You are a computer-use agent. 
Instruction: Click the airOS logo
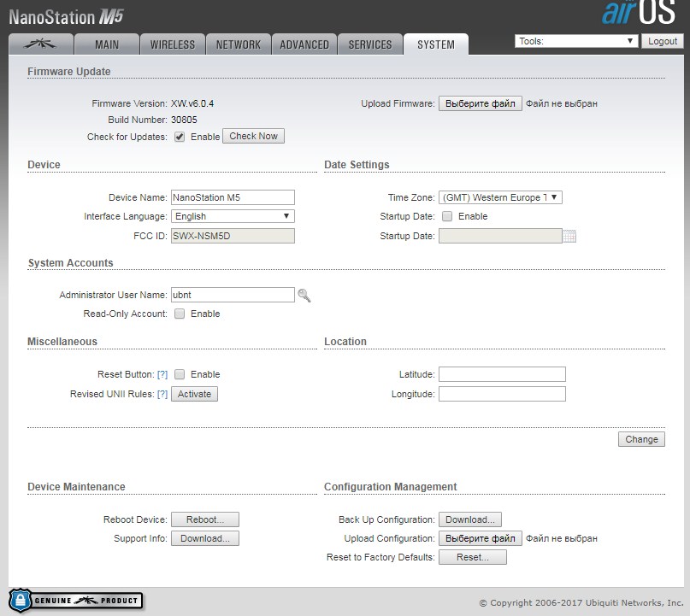click(638, 12)
